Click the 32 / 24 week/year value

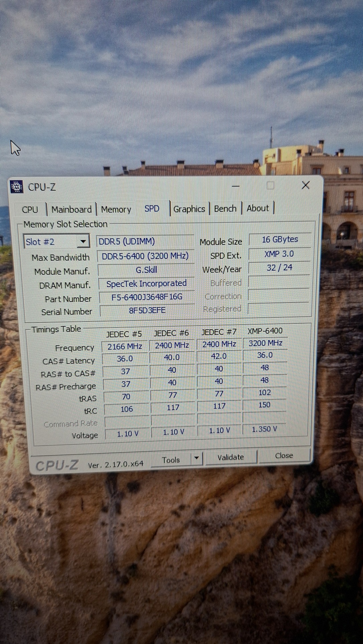(x=279, y=268)
